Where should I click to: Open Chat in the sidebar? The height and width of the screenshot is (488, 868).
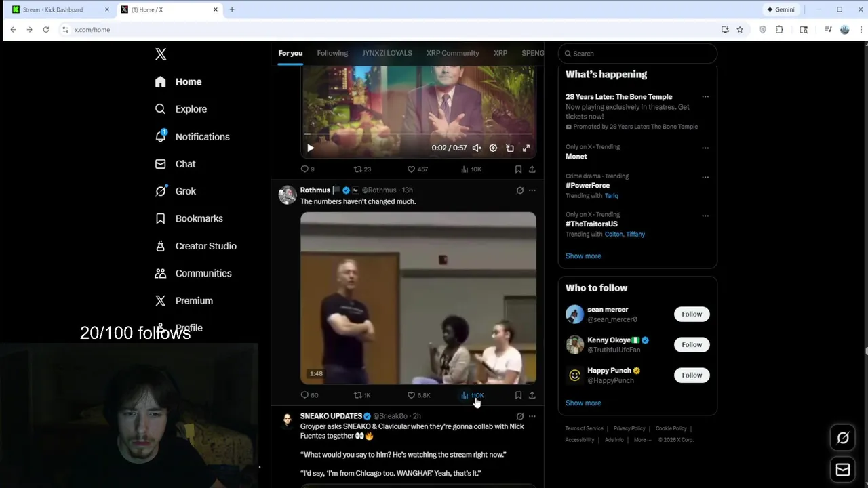175,164
